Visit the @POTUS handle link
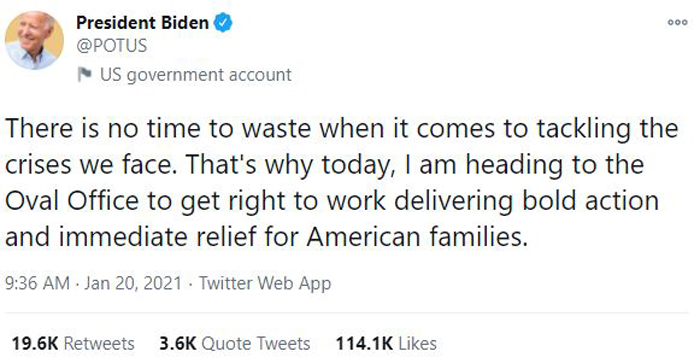The image size is (700, 363). [x=111, y=46]
